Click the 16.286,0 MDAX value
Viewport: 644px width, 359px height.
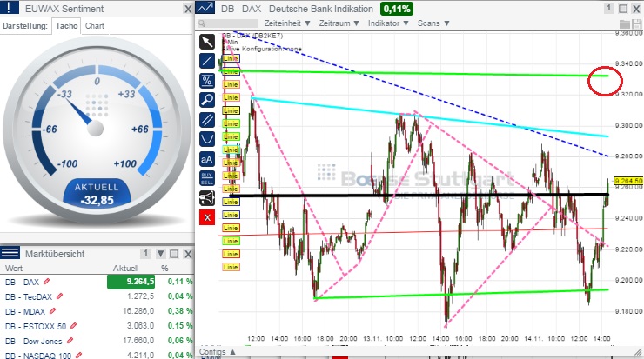coord(138,311)
